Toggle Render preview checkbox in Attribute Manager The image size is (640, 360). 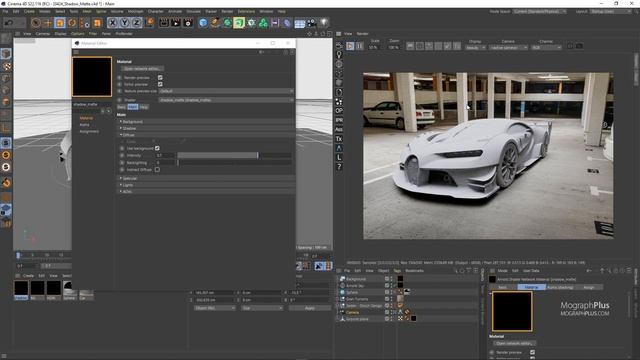click(x=532, y=352)
